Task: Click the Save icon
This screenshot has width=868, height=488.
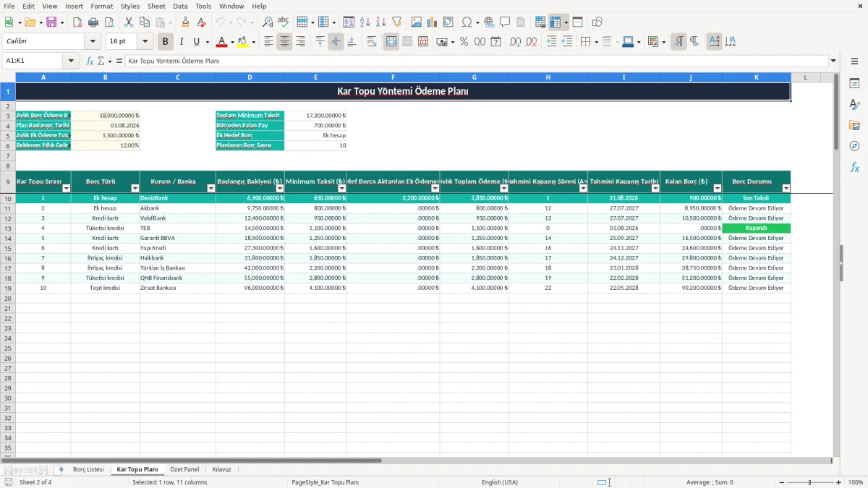Action: (51, 22)
